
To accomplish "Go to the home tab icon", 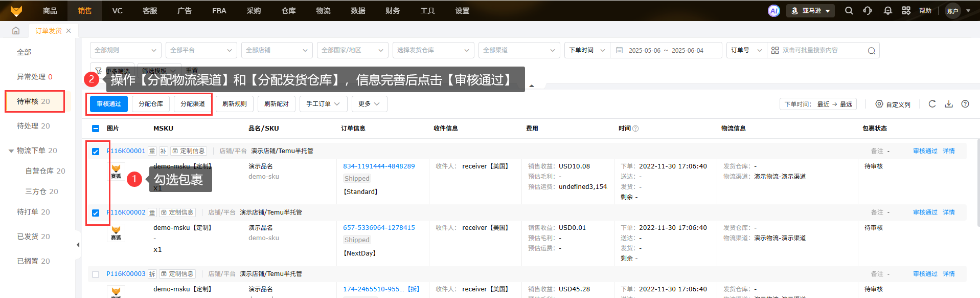I will (16, 31).
